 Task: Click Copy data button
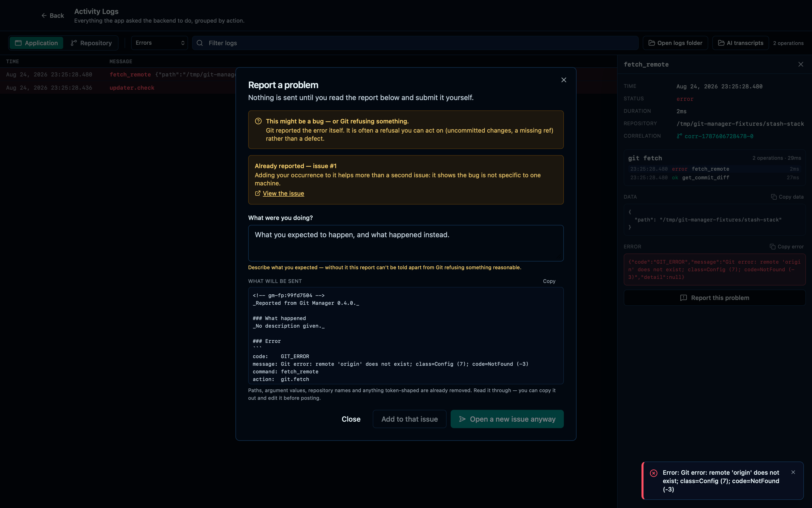[x=787, y=197]
